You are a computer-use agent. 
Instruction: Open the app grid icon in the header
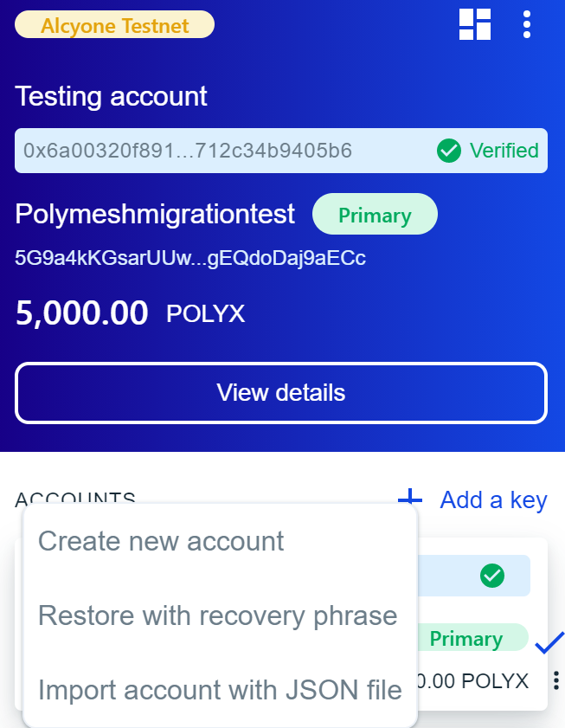pos(475,24)
